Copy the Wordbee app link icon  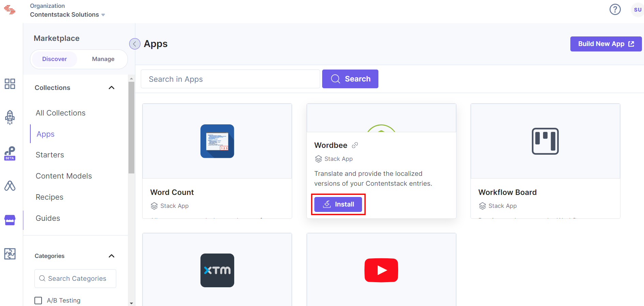pos(355,145)
